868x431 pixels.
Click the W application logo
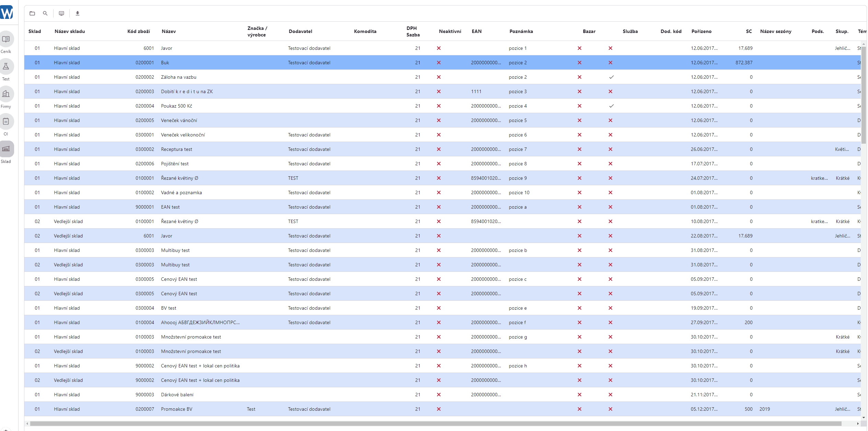click(7, 12)
